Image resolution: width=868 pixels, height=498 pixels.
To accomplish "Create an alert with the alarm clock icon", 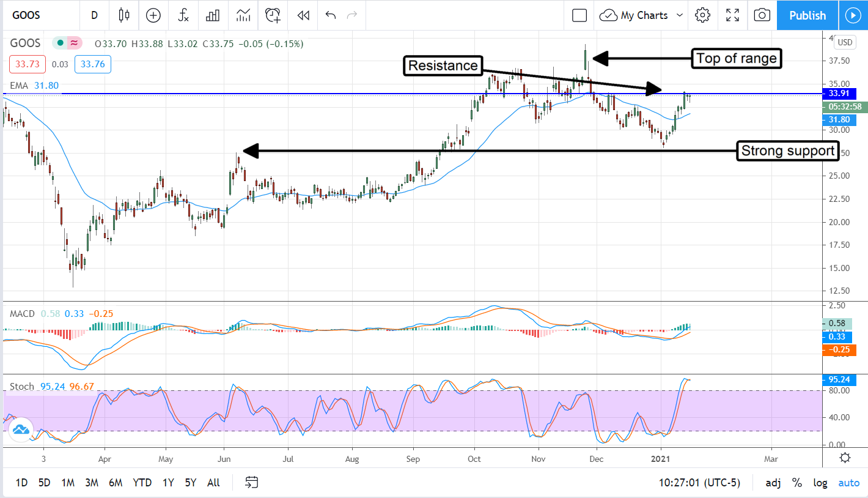I will 273,15.
